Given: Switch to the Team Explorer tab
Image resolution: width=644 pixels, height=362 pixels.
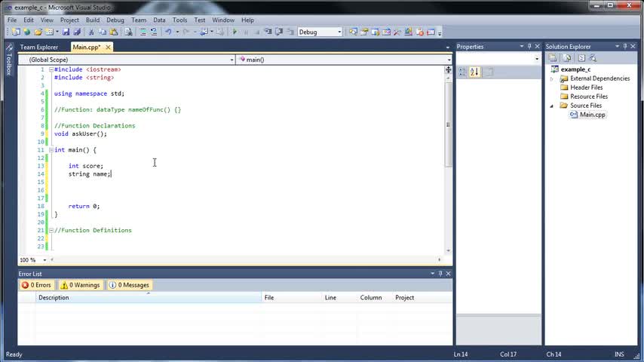Looking at the screenshot, I should pos(39,48).
